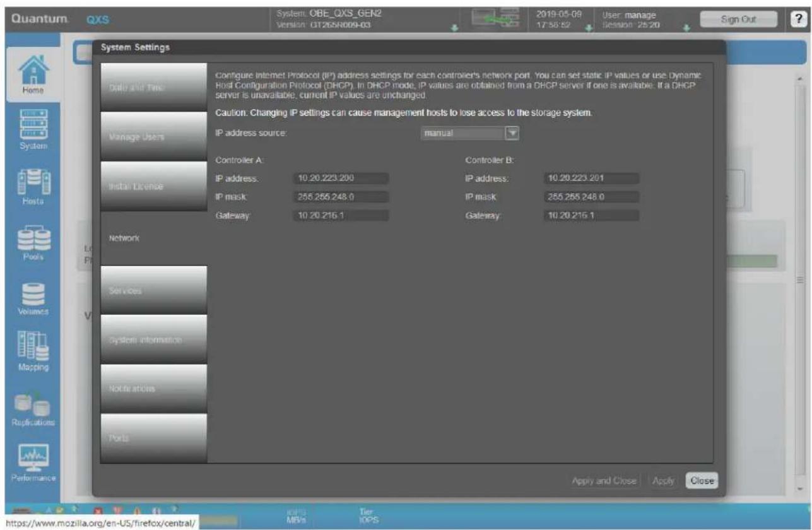Edit Controller B IP mask field
Image resolution: width=812 pixels, height=530 pixels.
pos(591,197)
